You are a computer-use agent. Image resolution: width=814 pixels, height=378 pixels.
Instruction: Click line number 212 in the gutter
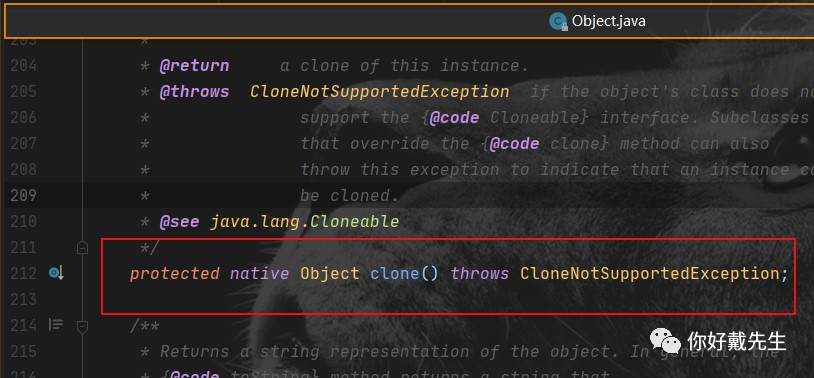[23, 273]
